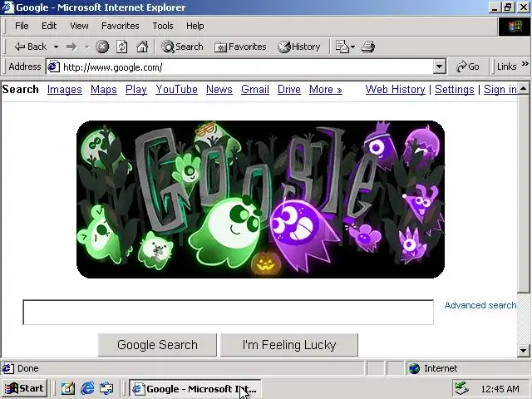Open the YouTube link

176,90
